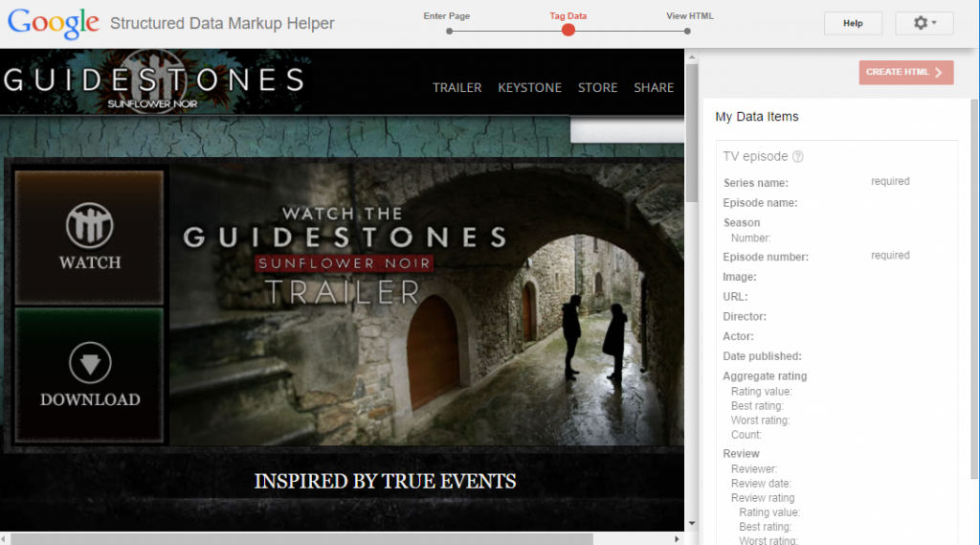Open the KEYSTONE nav link
Image resolution: width=980 pixels, height=545 pixels.
[529, 87]
